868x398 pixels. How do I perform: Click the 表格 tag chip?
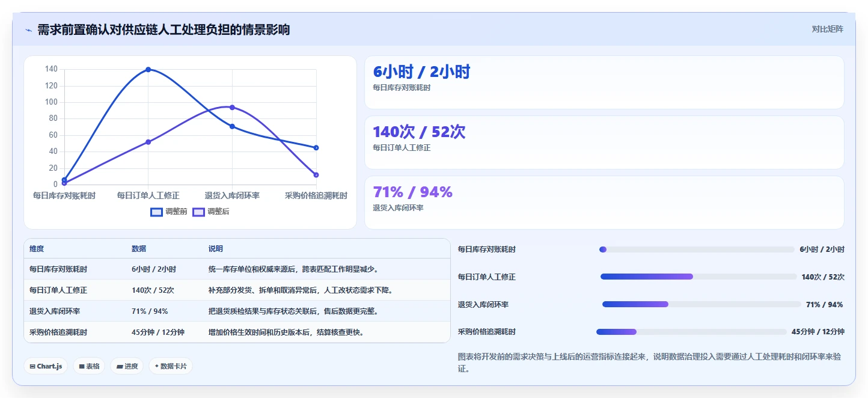point(89,366)
